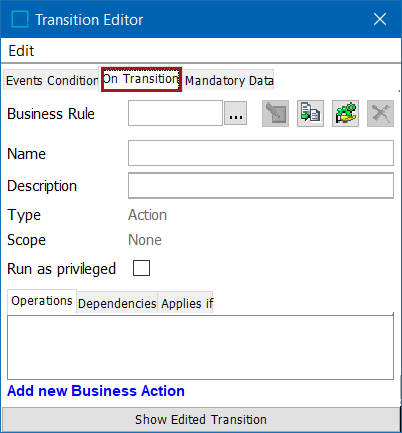Click the Transition Editor title bar icon

[x=20, y=19]
